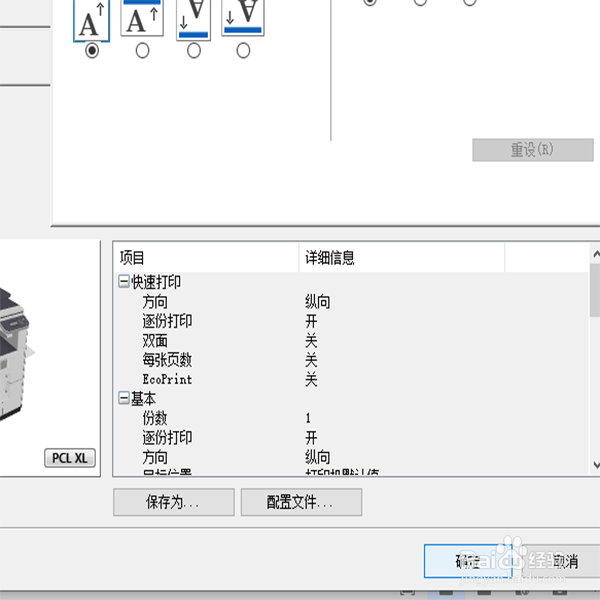Viewport: 600px width, 600px height.
Task: Click 开 value of 快速打印 逐份打印 row
Action: 311,321
